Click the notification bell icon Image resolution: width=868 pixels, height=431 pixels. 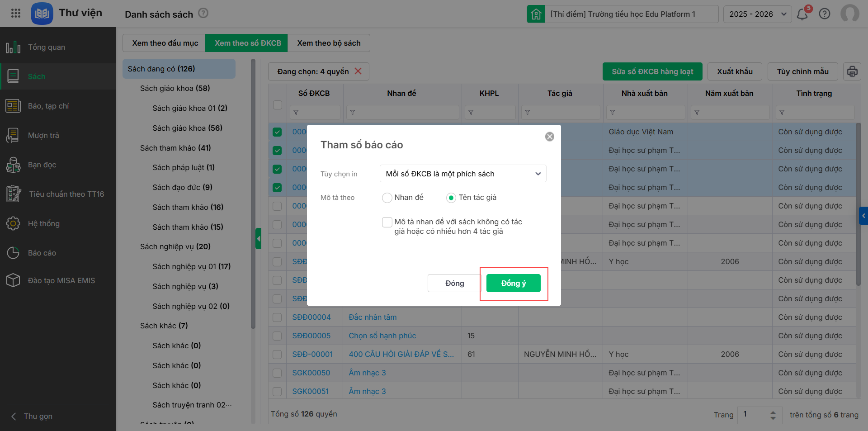pyautogui.click(x=802, y=14)
